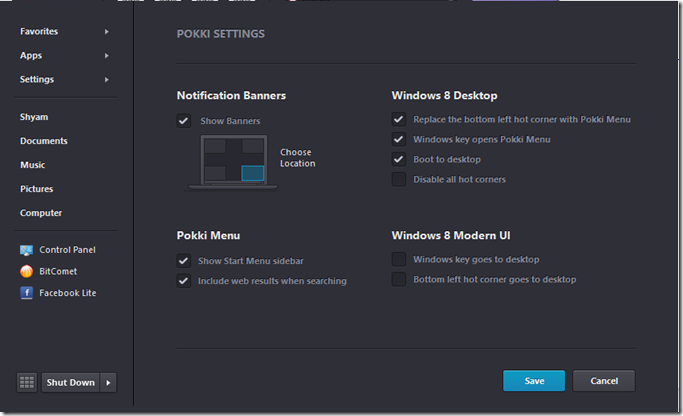The height and width of the screenshot is (416, 683).
Task: Launch BitComet from its orange icon
Action: (x=27, y=271)
